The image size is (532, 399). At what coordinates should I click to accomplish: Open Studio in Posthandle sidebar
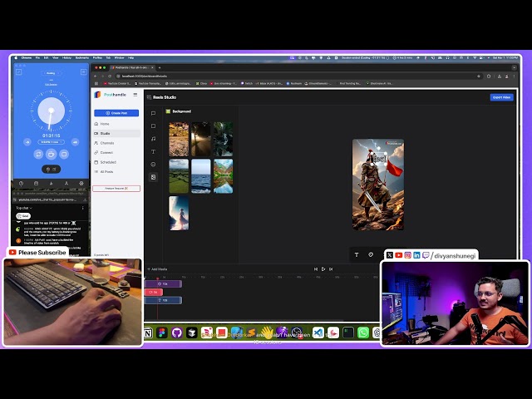[x=117, y=133]
